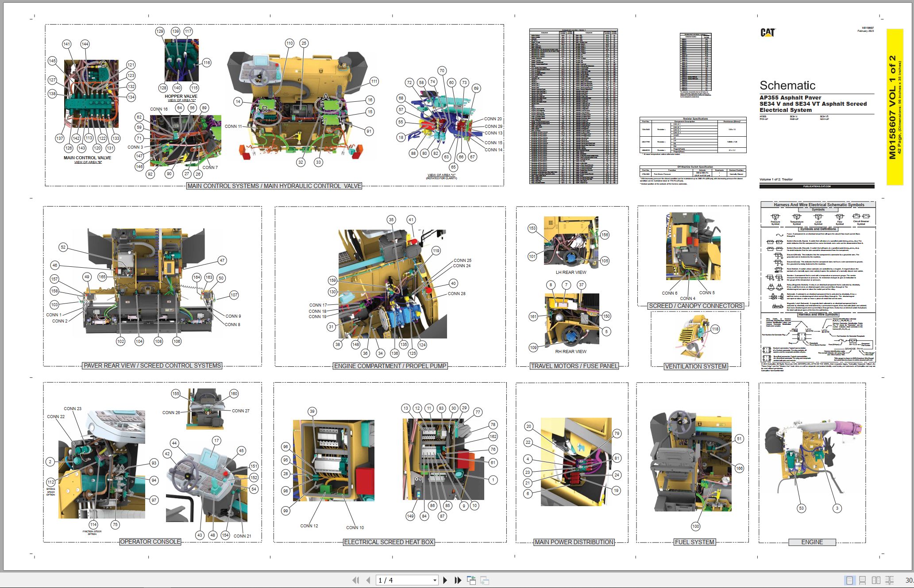This screenshot has height=588, width=914.
Task: Go to the first page
Action: (x=355, y=580)
